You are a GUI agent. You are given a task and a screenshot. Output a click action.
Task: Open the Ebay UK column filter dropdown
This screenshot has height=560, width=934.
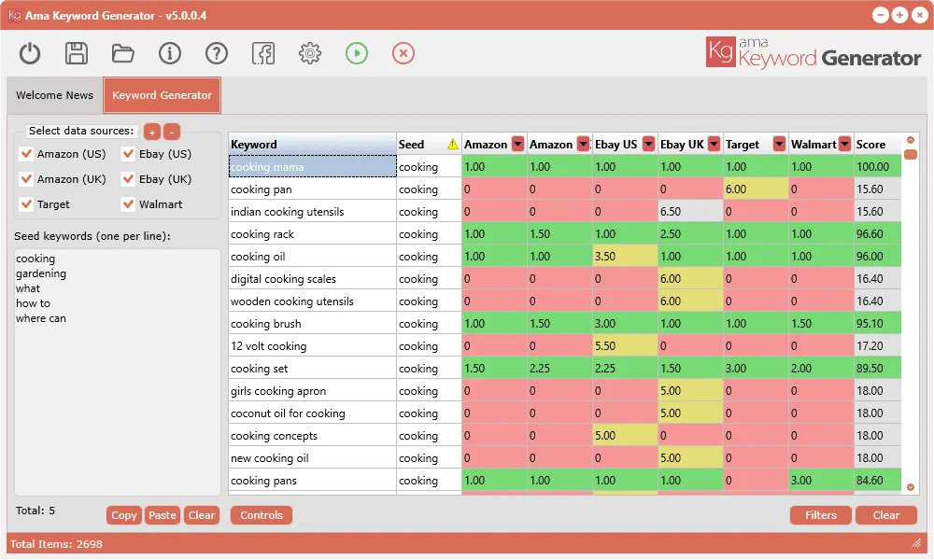pos(715,144)
